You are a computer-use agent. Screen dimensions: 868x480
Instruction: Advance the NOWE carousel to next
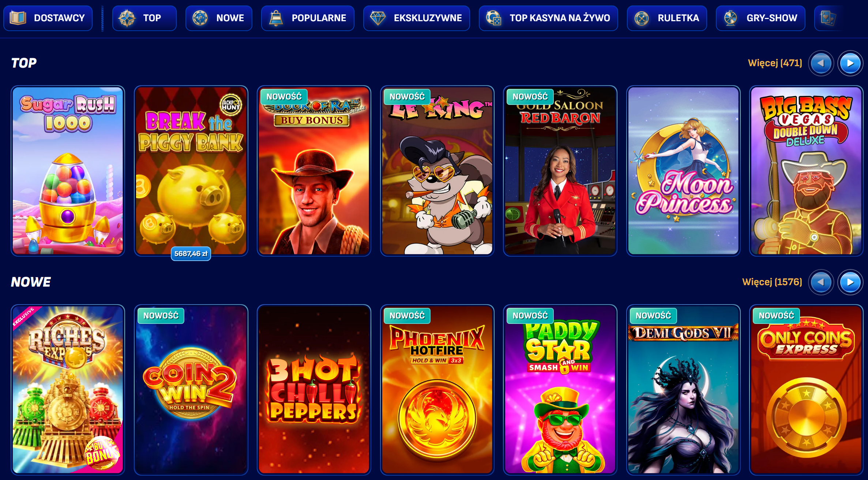[850, 282]
